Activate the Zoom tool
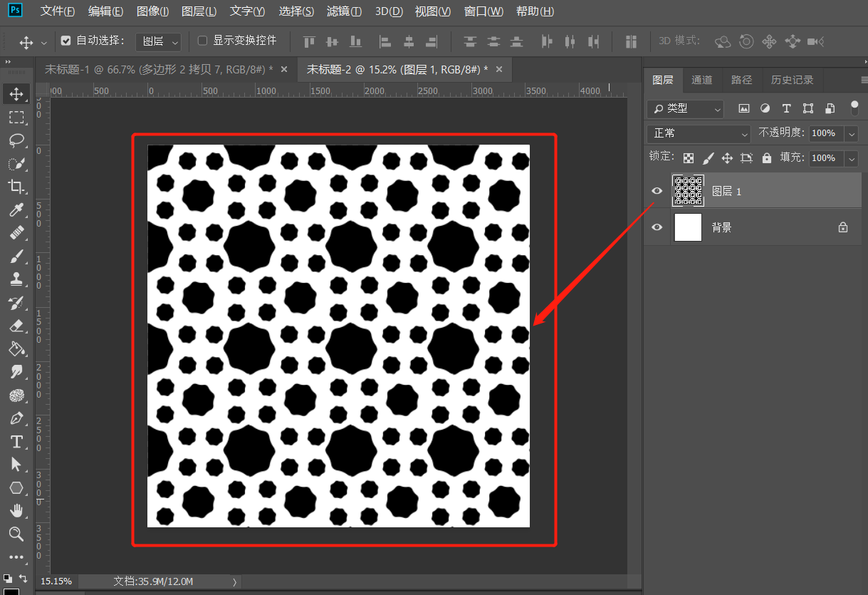This screenshot has width=868, height=595. pyautogui.click(x=16, y=534)
